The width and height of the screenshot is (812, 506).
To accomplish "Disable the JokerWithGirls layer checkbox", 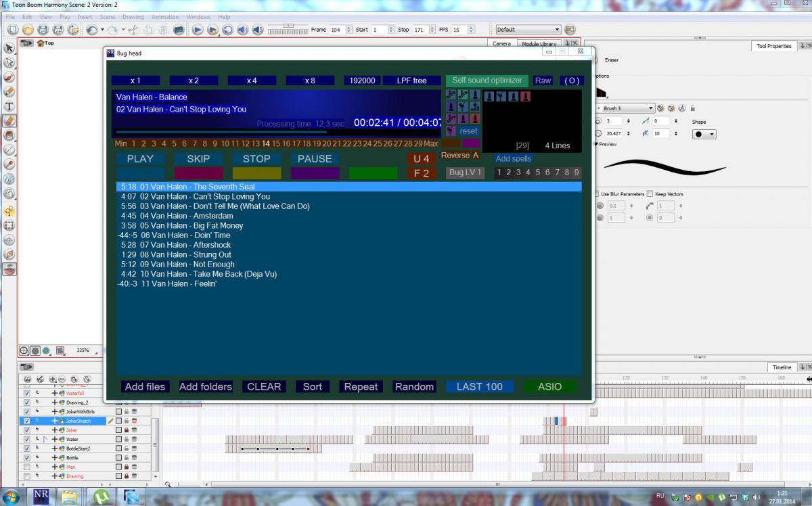I will point(27,411).
